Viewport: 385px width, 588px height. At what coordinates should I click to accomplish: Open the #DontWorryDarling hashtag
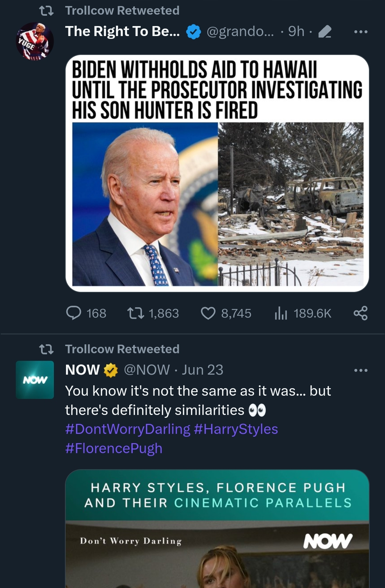(128, 429)
